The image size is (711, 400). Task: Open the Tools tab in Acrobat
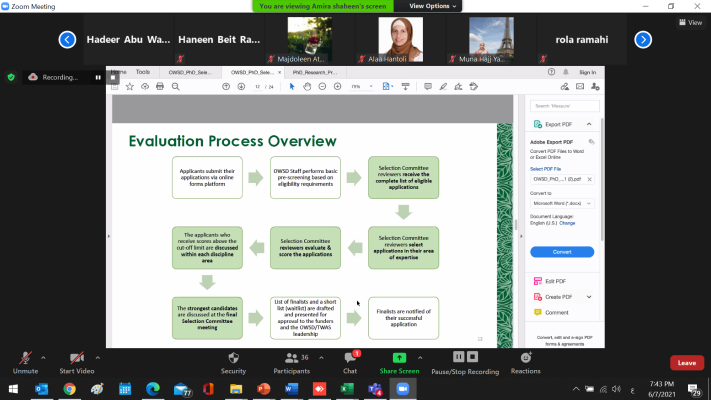point(143,72)
